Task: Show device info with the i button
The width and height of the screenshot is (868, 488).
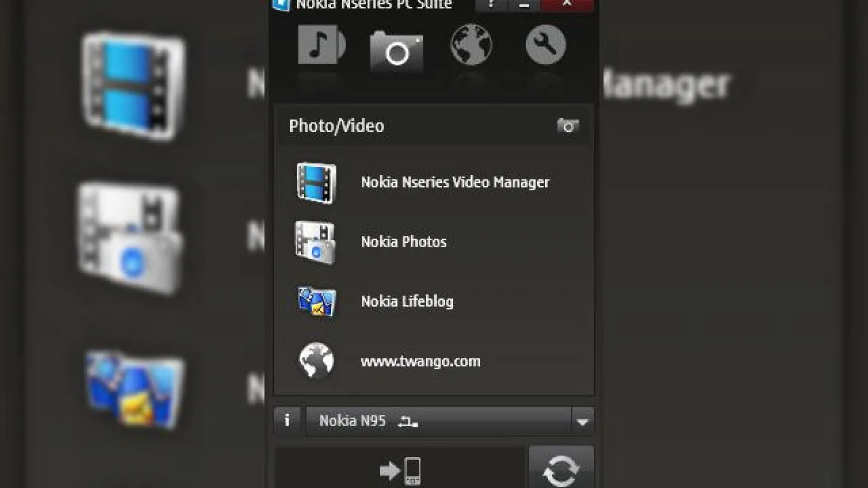Action: coord(287,420)
